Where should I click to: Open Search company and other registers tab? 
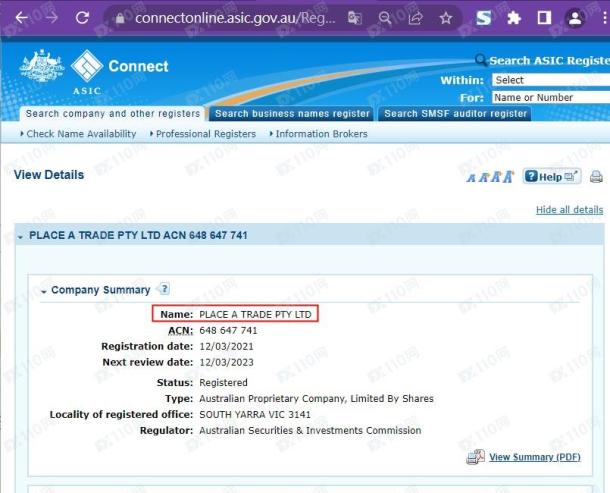(112, 114)
